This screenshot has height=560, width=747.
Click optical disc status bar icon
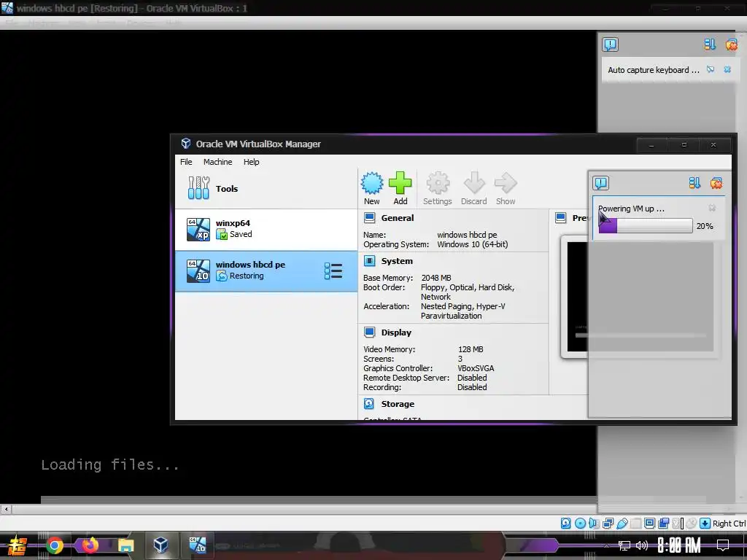[580, 524]
